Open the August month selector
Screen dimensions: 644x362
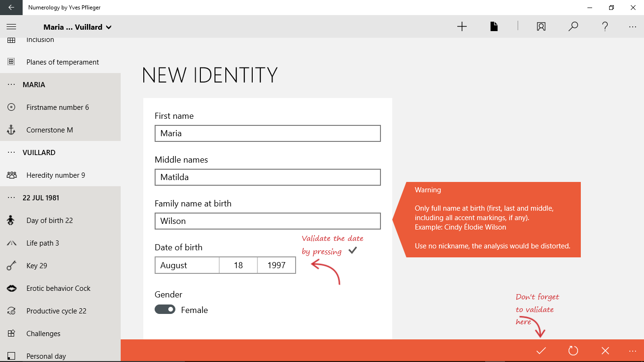point(187,265)
